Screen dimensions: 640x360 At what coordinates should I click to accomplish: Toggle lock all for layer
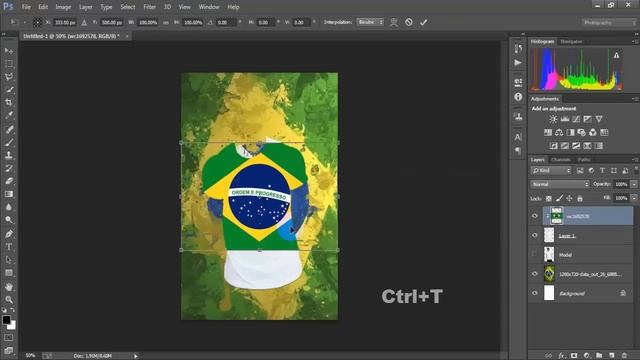pyautogui.click(x=580, y=198)
